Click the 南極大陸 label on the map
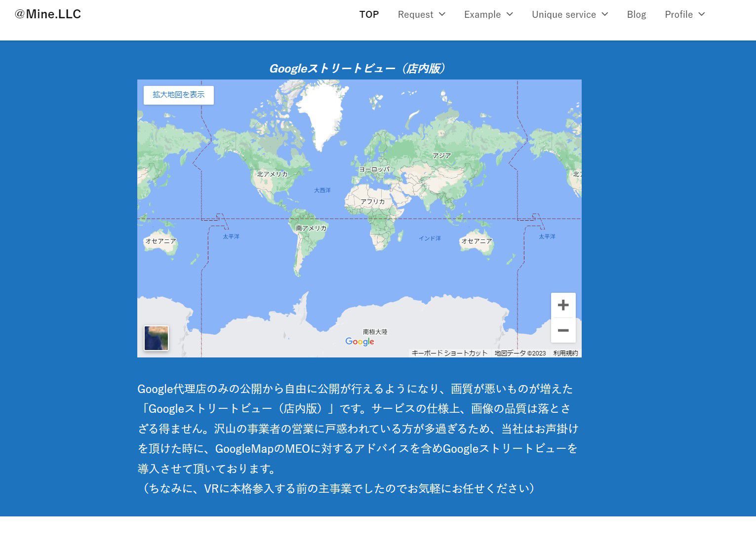 [375, 332]
